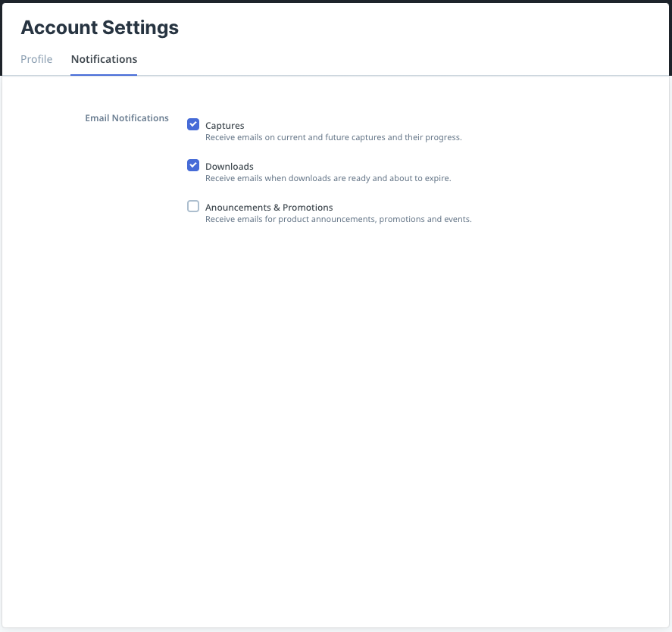Screen dimensions: 672x632
Task: Switch to the Profile tab
Action: pyautogui.click(x=36, y=59)
